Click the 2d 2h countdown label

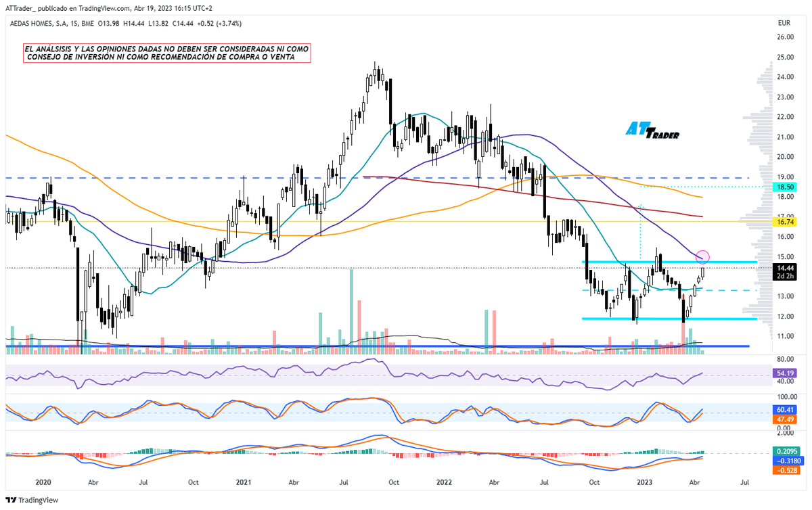point(784,277)
